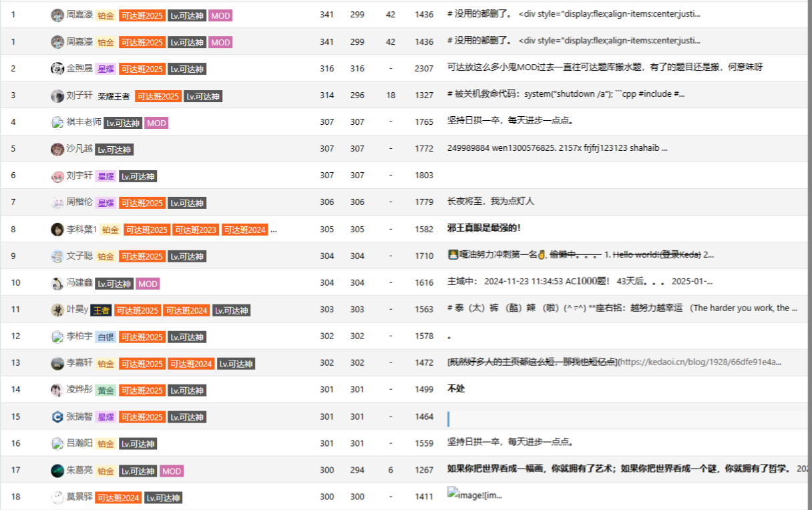Click the bio text 不处

(x=456, y=389)
